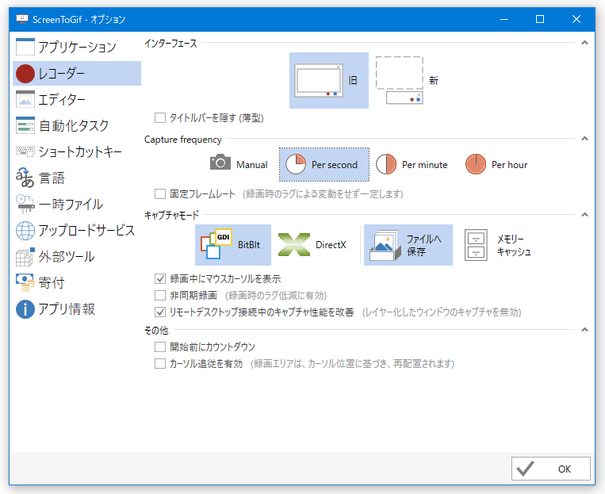This screenshot has width=605, height=494.
Task: Toggle 録画中にマウスカーソルを表示 checkbox
Action: (x=160, y=279)
